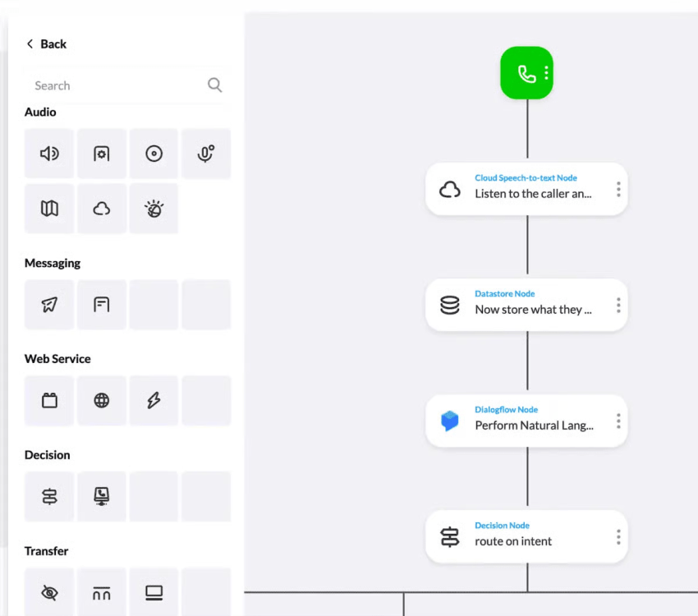Open the green phone node menu

[x=546, y=72]
